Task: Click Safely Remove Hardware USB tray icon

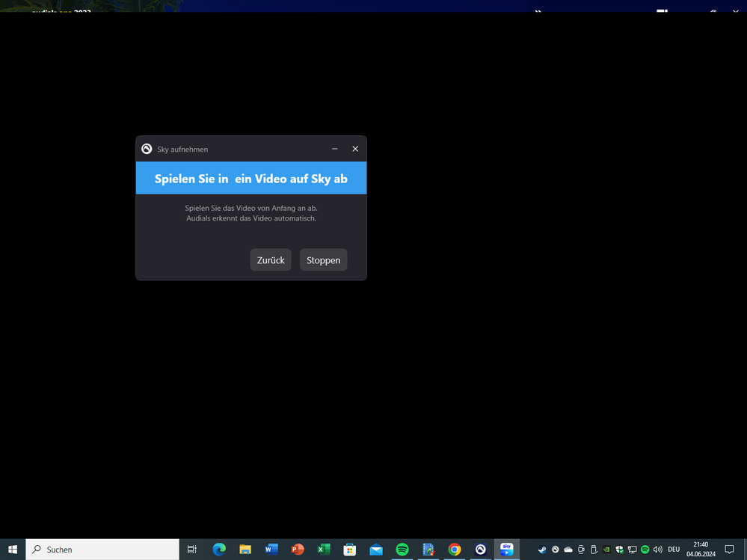Action: coord(594,550)
